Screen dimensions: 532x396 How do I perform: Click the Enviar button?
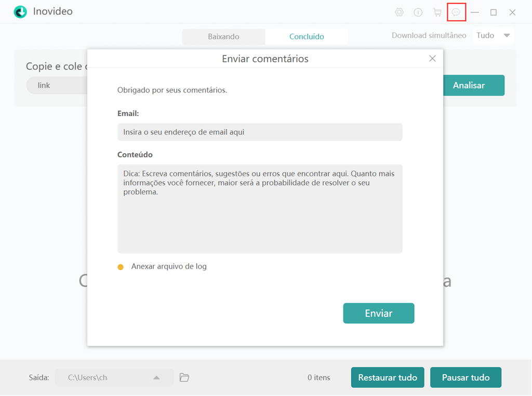coord(379,313)
